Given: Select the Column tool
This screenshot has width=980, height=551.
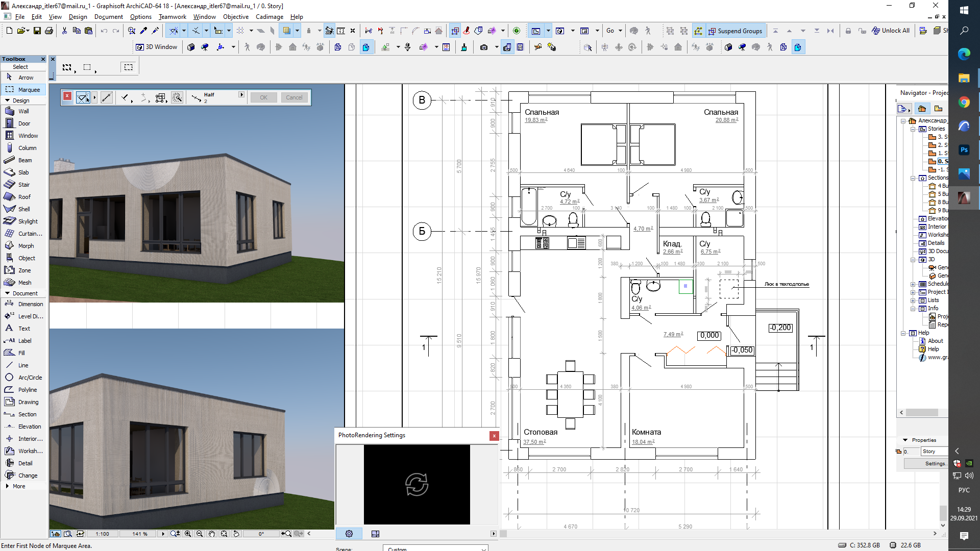Looking at the screenshot, I should coord(23,148).
